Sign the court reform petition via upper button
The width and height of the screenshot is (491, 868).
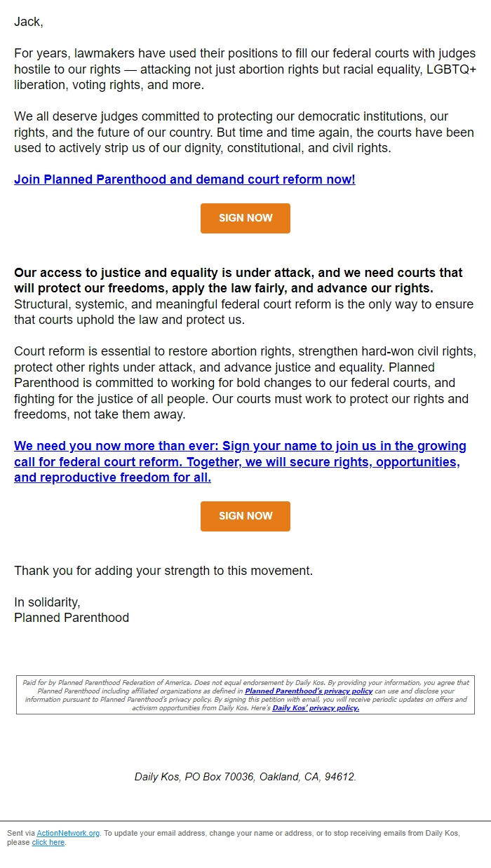click(x=245, y=218)
